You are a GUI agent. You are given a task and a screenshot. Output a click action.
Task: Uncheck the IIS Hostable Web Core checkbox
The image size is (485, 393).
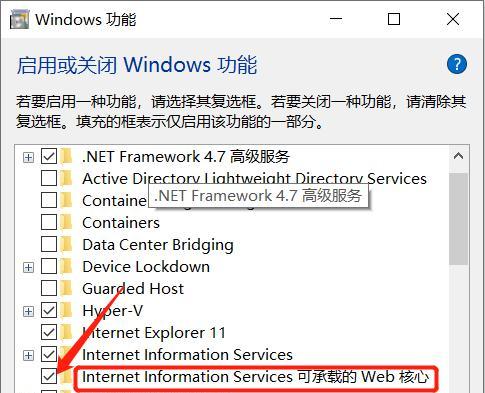point(49,376)
